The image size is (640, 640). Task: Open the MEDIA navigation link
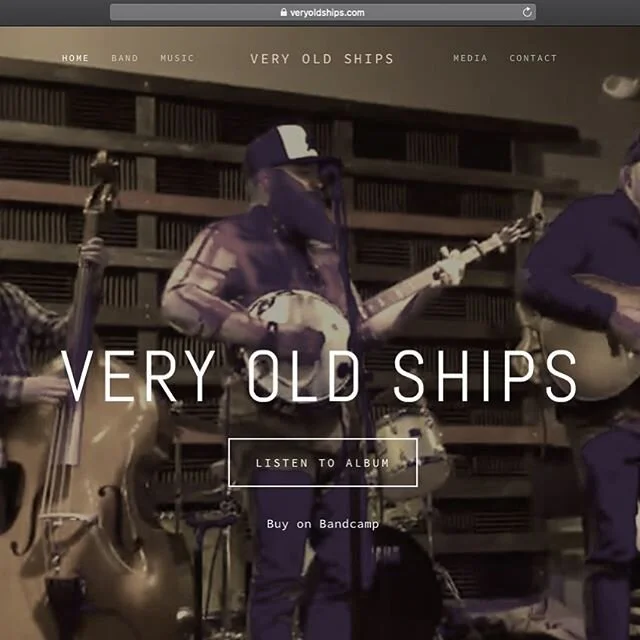[470, 58]
